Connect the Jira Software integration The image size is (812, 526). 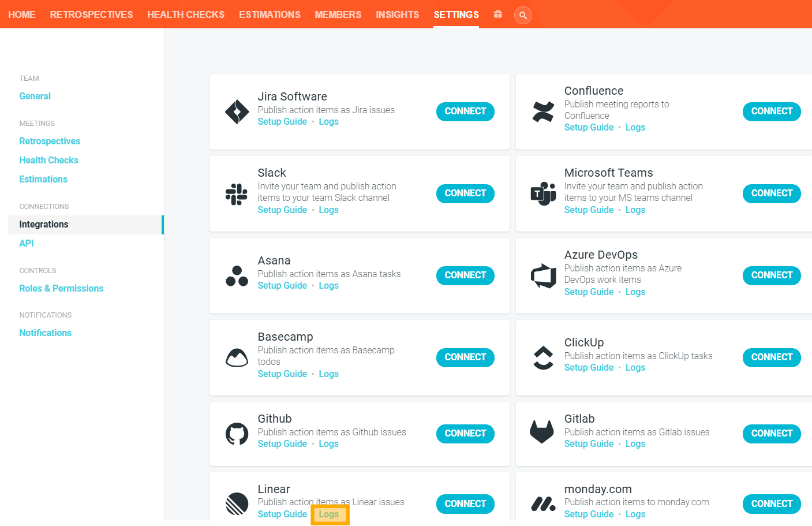coord(465,111)
